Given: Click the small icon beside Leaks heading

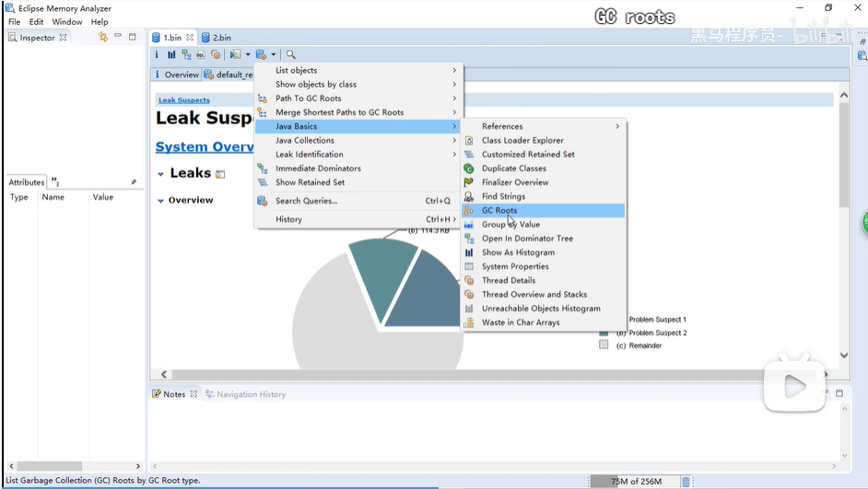Looking at the screenshot, I should pyautogui.click(x=220, y=174).
